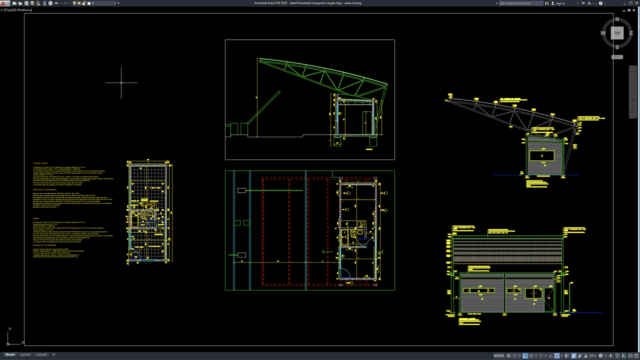The width and height of the screenshot is (640, 360).
Task: Click the W compass direction on ViewCube
Action: click(x=603, y=33)
